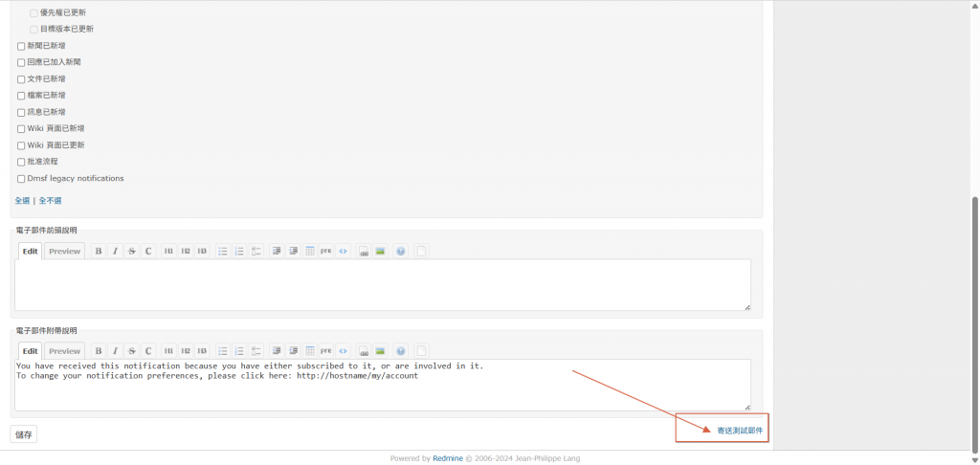Bold button in email footer toolbar
980x465 pixels.
[x=99, y=351]
